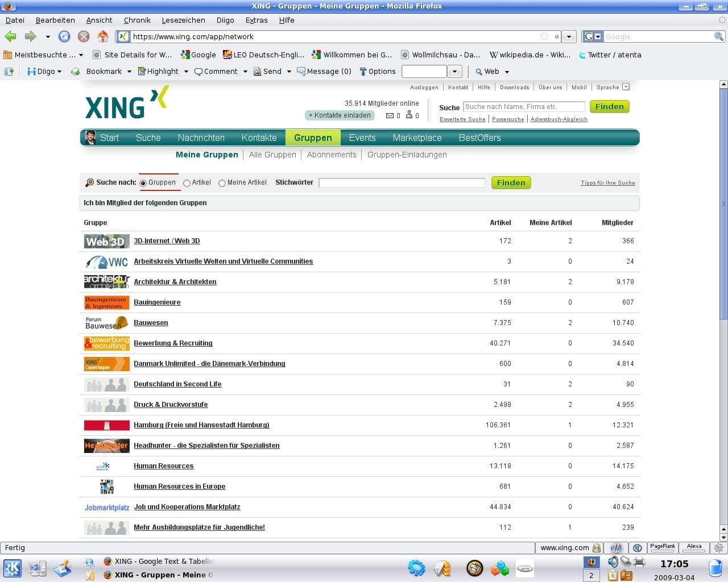Click the Ausloggen link
This screenshot has height=582, width=728.
point(424,88)
